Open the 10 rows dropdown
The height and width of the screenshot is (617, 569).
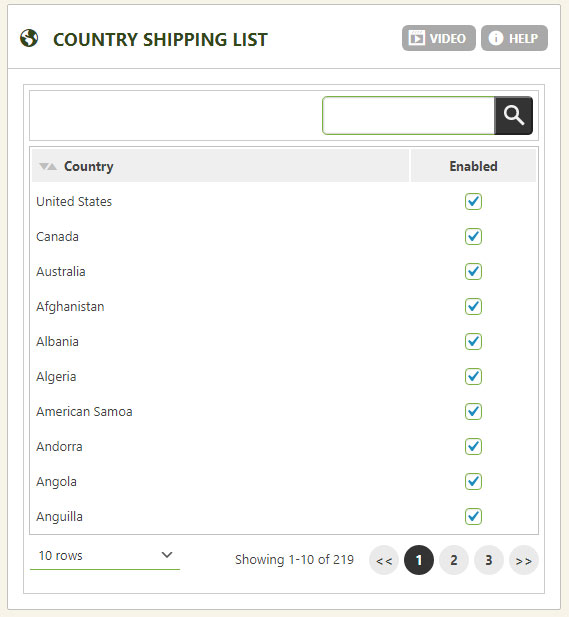105,556
